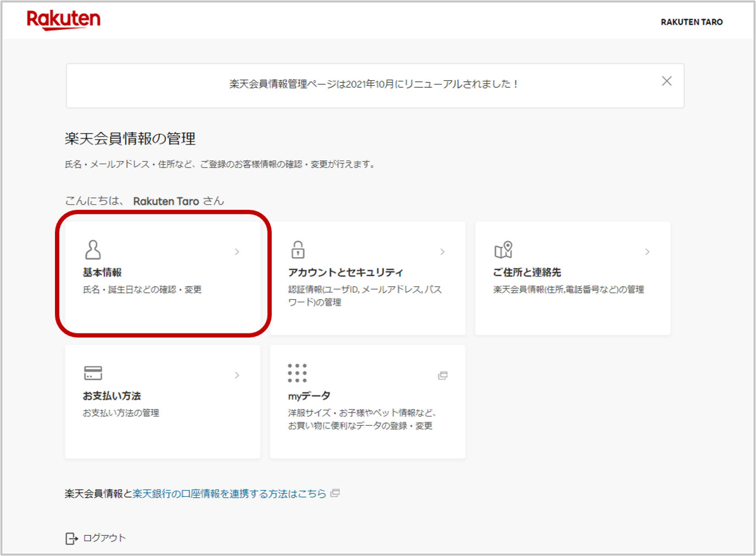Dismiss the renewal notice banner
The width and height of the screenshot is (756, 556).
coord(667,81)
